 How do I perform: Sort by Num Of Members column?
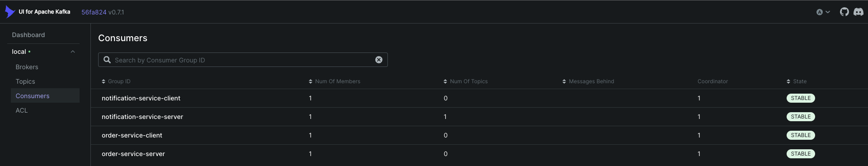click(335, 81)
